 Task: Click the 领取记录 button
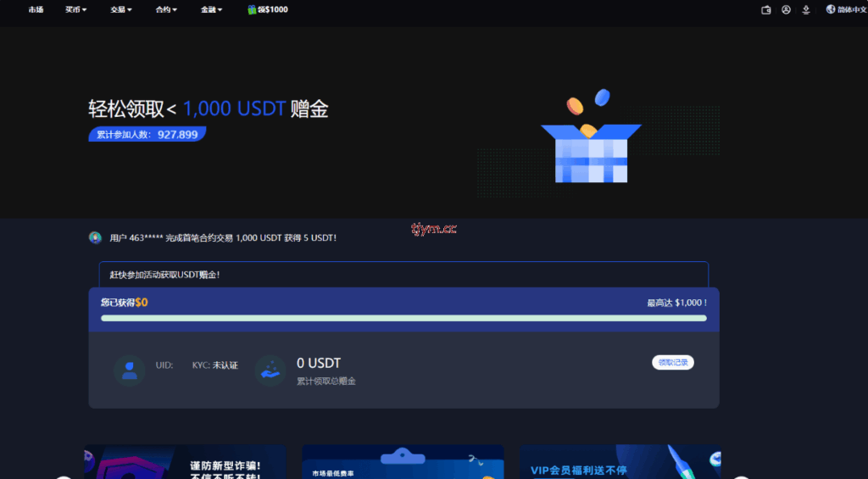[673, 363]
